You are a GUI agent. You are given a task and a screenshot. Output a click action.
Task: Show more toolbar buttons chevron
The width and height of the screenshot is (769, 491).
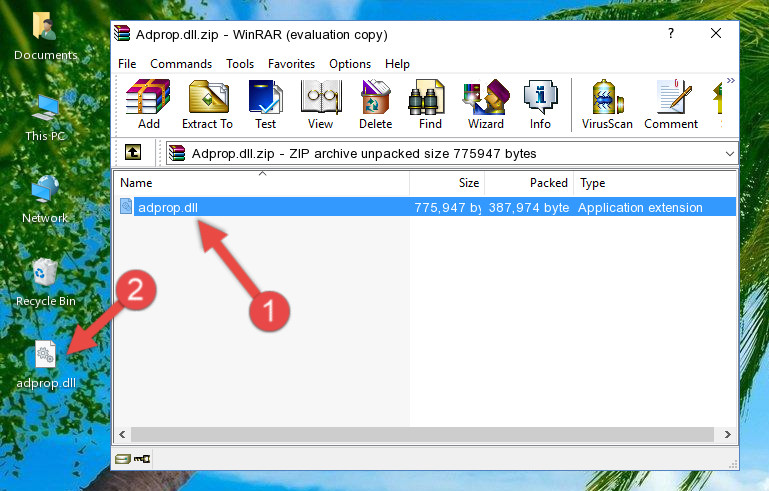[731, 80]
